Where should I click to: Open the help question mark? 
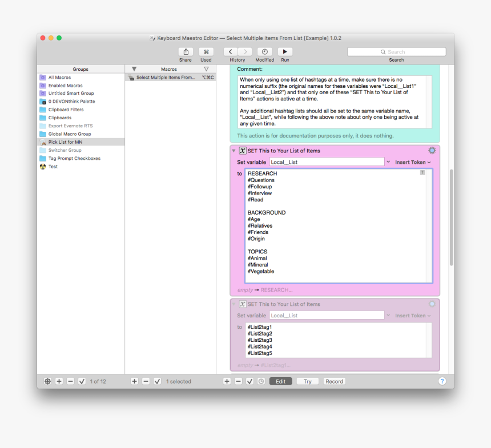(x=442, y=381)
